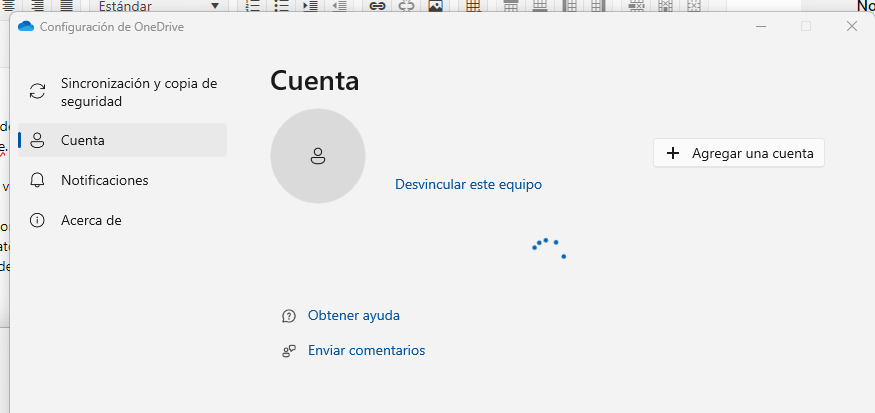
Task: Click insert image icon in editor toolbar
Action: coord(435,6)
